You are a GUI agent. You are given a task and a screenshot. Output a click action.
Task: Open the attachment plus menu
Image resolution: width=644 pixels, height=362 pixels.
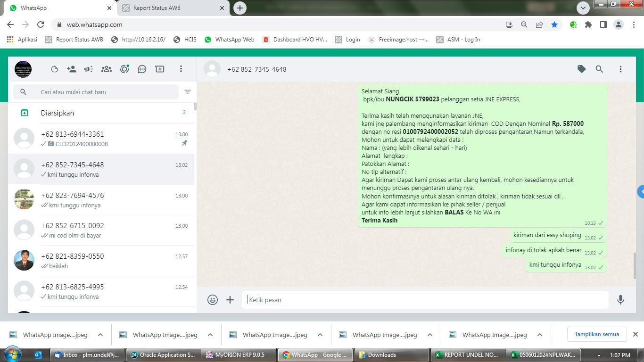(x=230, y=300)
